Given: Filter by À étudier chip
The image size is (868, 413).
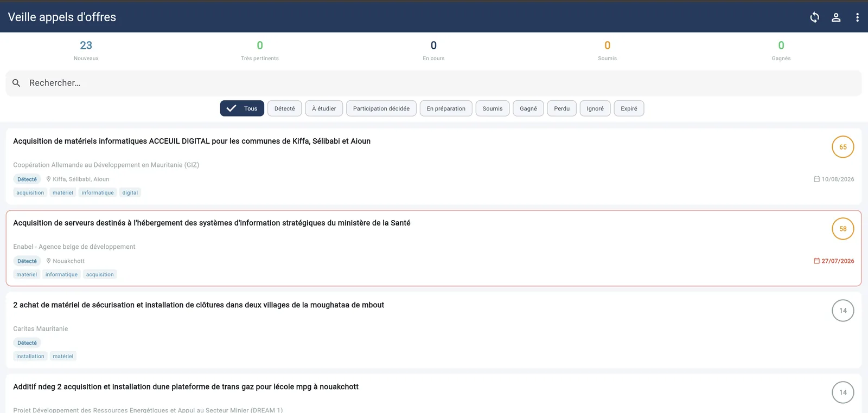Looking at the screenshot, I should coord(324,108).
